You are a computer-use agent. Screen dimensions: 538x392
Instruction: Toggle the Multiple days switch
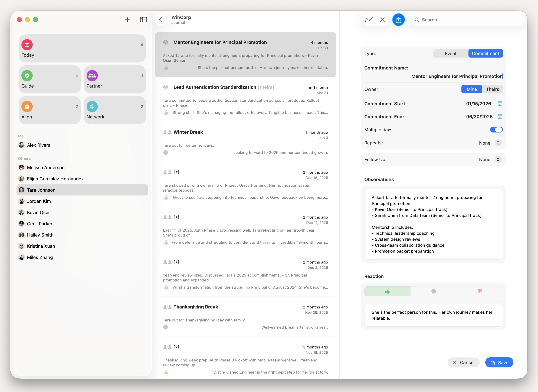(496, 130)
